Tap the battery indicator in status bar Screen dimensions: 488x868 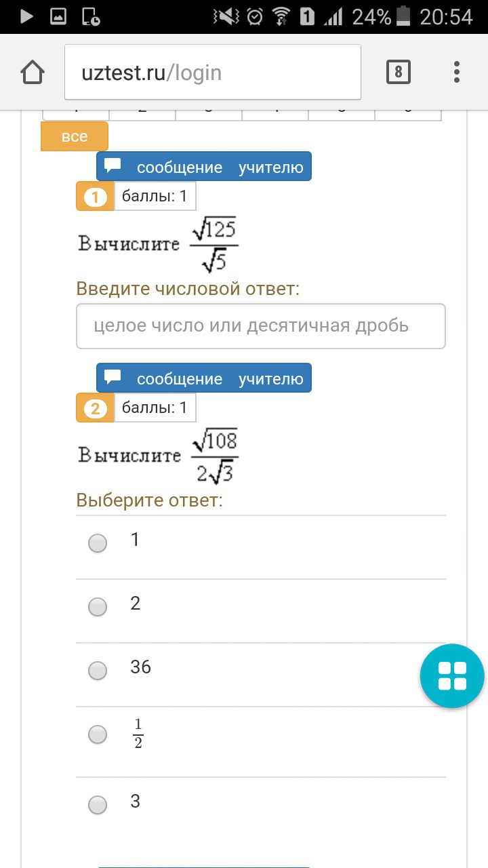404,16
